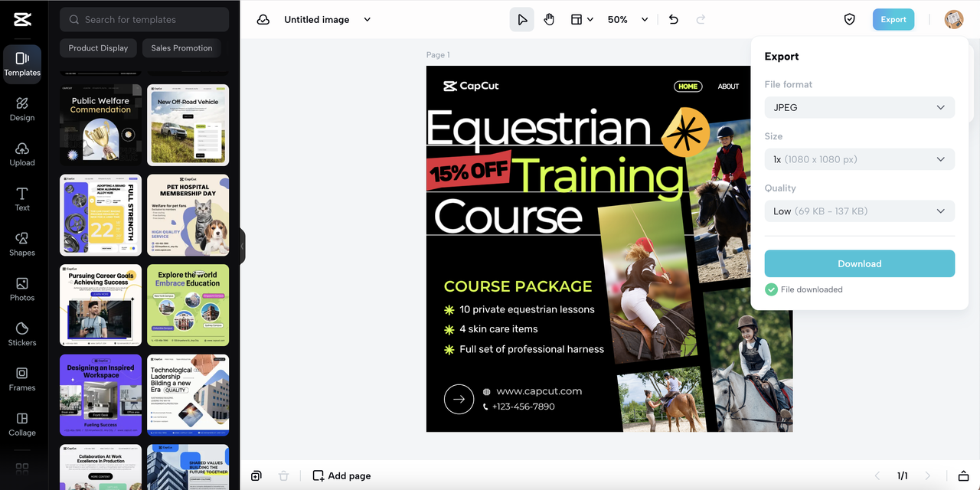Select the orange asterisk sticker on canvas

(686, 132)
